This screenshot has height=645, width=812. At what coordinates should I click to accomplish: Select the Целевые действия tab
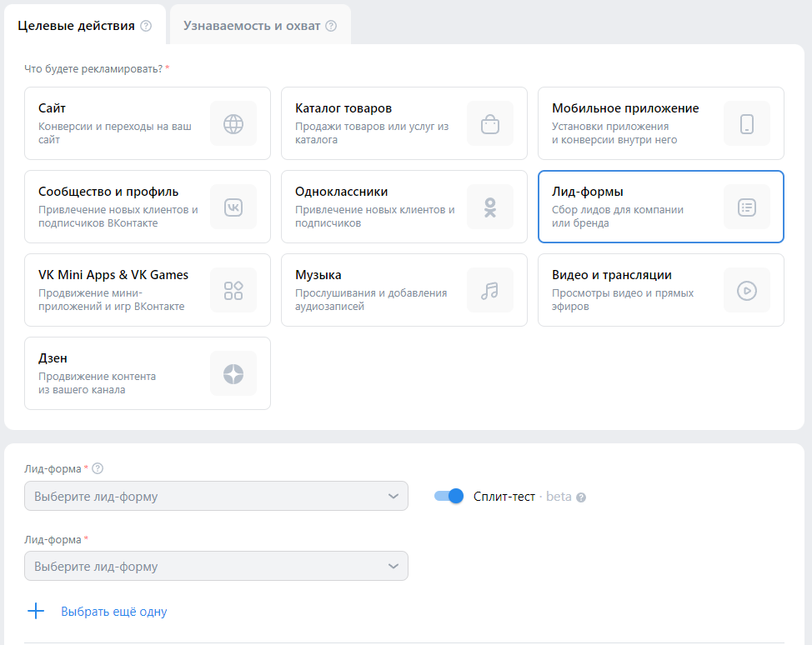(x=76, y=25)
